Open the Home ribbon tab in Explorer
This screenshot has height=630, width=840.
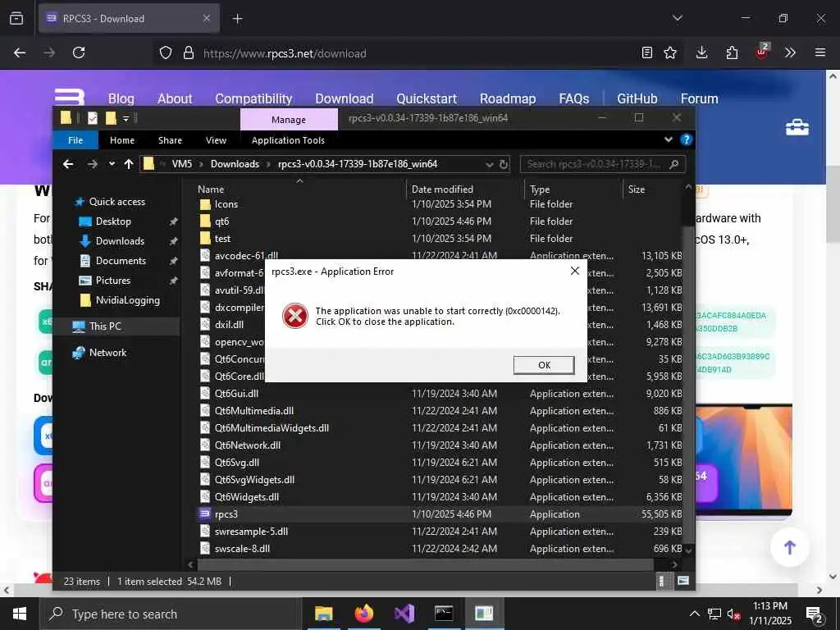tap(122, 140)
